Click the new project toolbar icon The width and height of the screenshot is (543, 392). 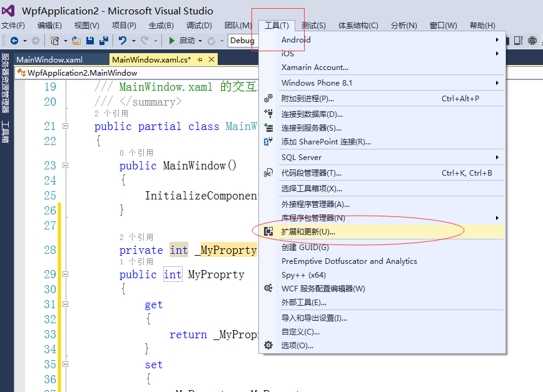[54, 41]
